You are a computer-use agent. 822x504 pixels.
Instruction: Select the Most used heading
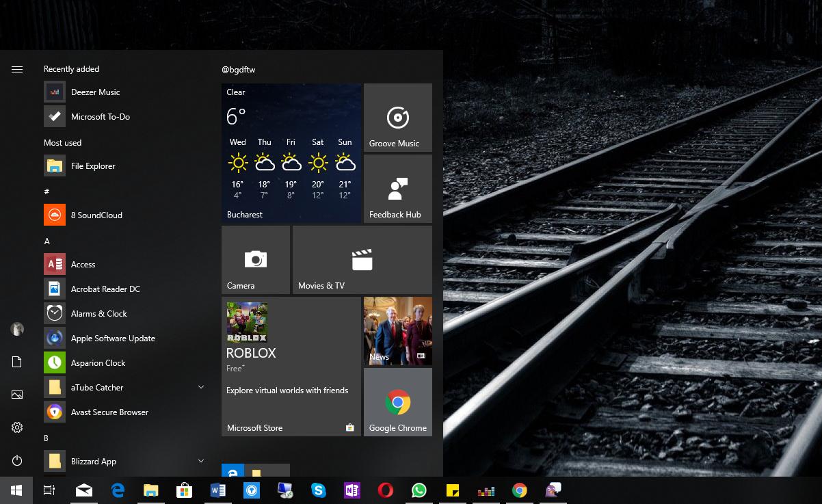coord(63,143)
